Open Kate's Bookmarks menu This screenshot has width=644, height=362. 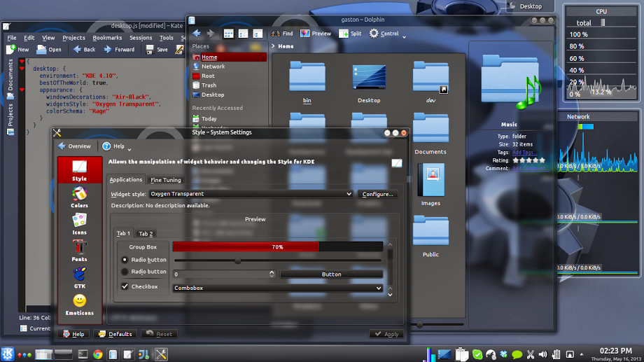(107, 38)
